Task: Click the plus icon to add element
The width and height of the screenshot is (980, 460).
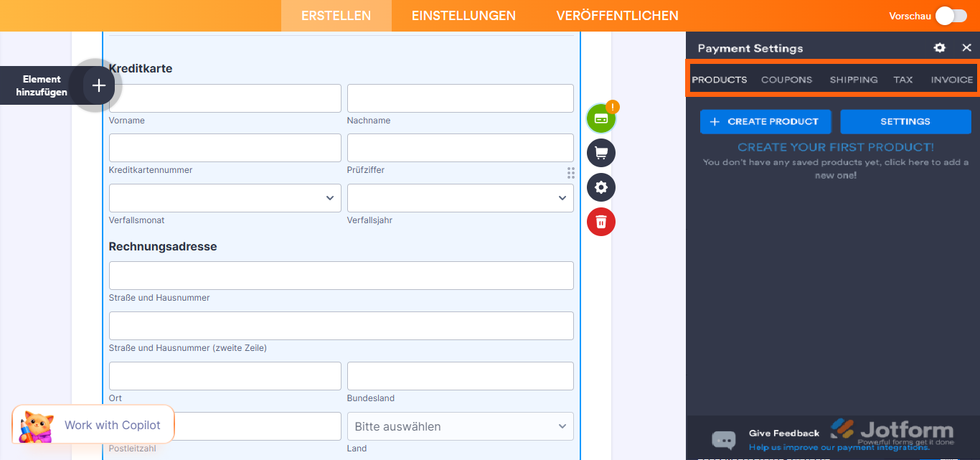Action: pyautogui.click(x=99, y=85)
